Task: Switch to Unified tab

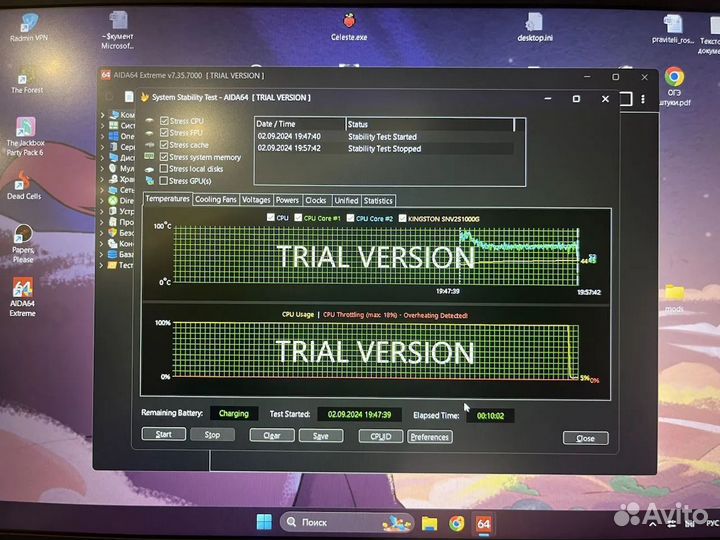Action: coord(346,201)
